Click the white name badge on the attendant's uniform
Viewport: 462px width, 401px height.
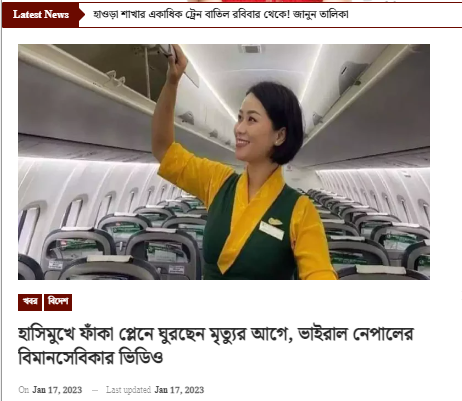(271, 230)
